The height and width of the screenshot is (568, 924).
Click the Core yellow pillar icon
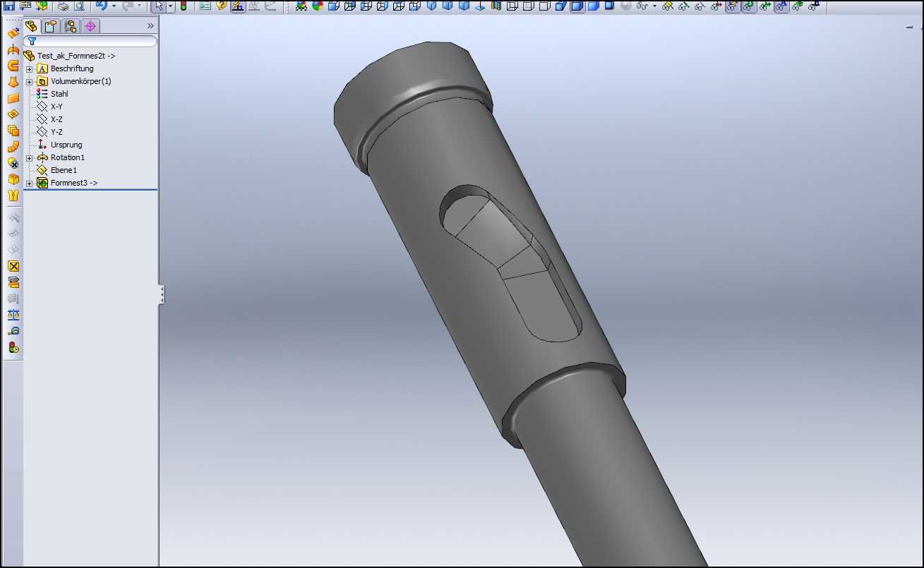tap(13, 195)
